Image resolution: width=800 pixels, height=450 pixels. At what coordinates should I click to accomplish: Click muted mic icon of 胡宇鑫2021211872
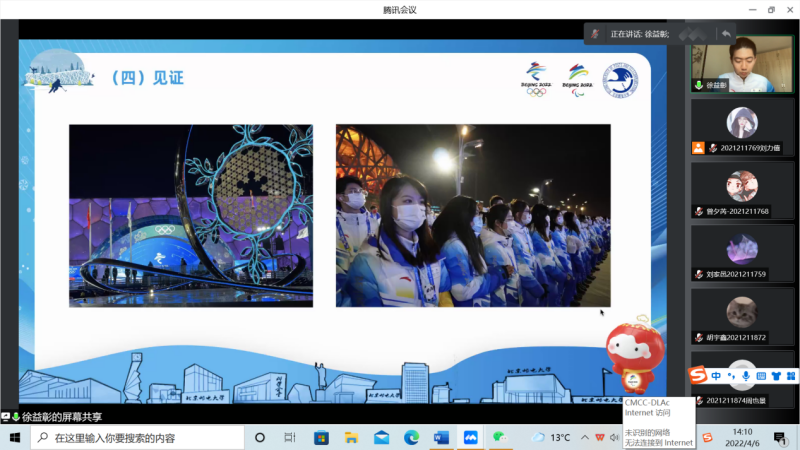699,338
